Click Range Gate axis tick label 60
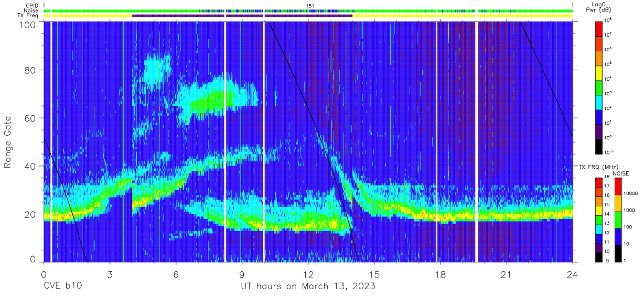The height and width of the screenshot is (297, 644). pos(30,118)
